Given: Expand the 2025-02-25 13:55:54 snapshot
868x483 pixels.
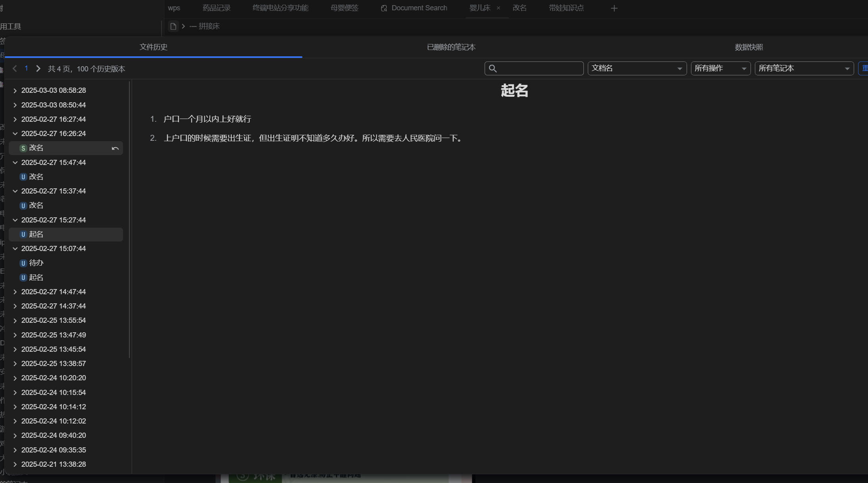Looking at the screenshot, I should pos(15,320).
